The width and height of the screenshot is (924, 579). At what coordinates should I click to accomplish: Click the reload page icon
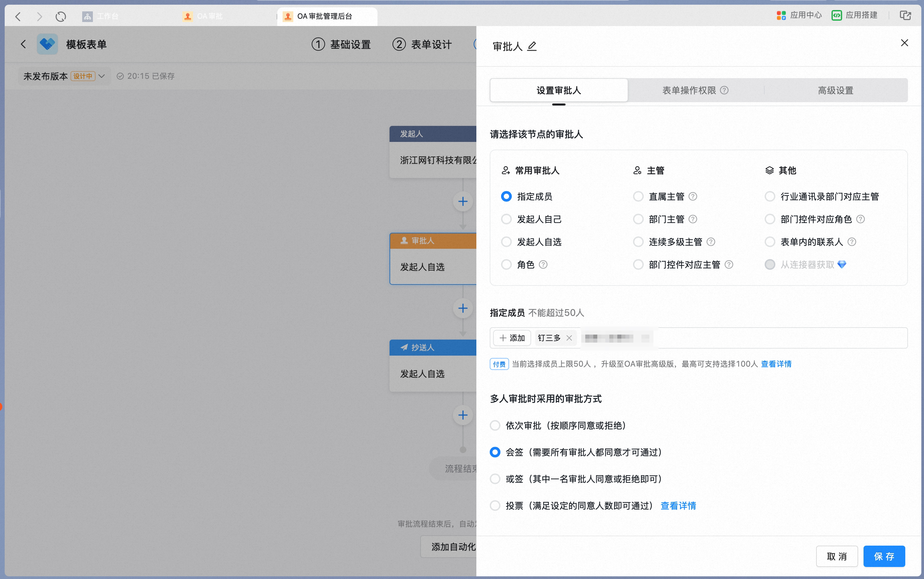click(60, 16)
